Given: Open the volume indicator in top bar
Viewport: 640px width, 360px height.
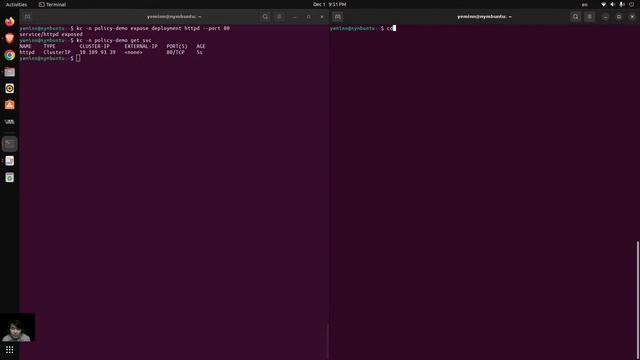Looking at the screenshot, I should click(x=612, y=4).
